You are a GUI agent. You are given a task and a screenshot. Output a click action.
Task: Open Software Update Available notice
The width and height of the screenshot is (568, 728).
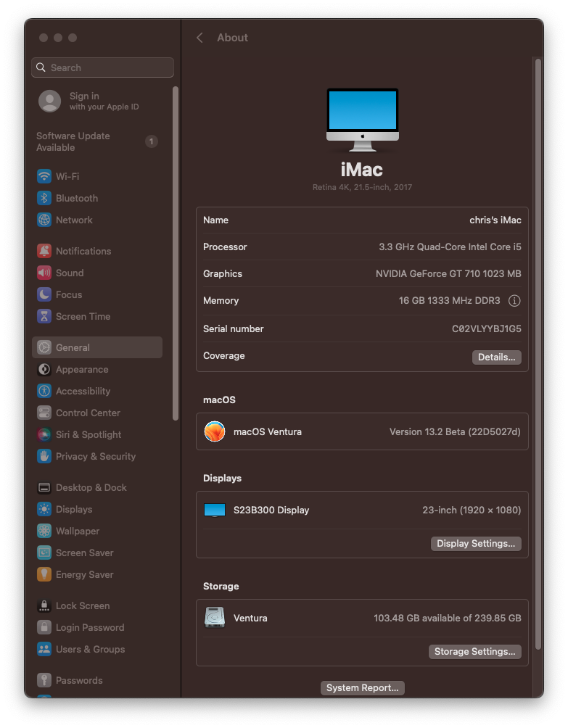(x=73, y=142)
